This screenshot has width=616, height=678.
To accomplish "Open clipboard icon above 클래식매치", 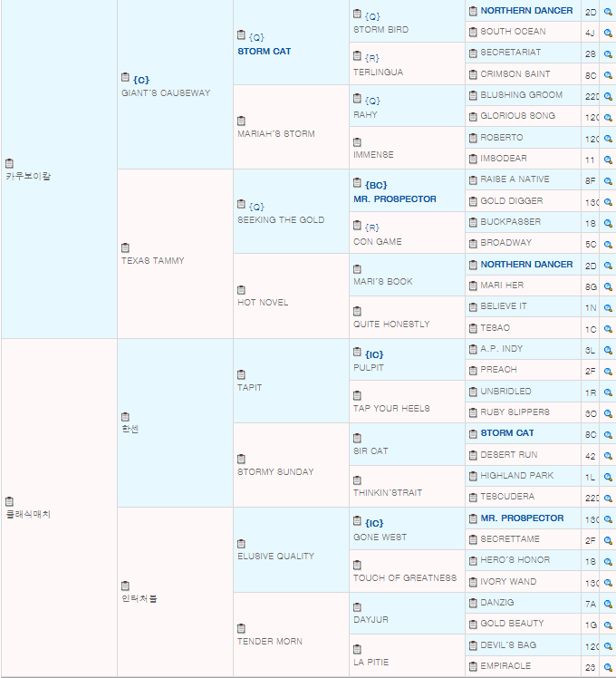I will coord(9,501).
